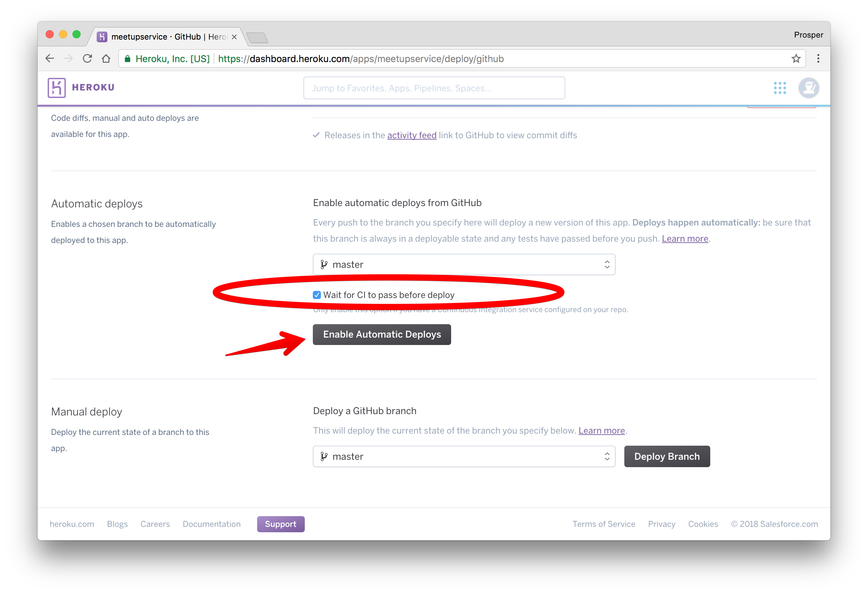Expand automatic deploys master branch dropdown
Image resolution: width=868 pixels, height=594 pixels.
pos(464,265)
